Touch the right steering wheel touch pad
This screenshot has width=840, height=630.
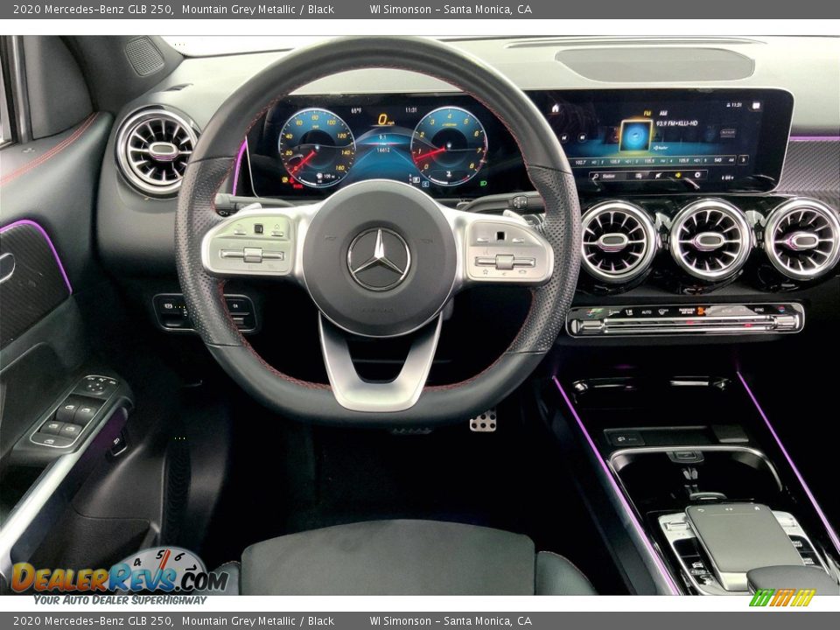click(x=500, y=235)
